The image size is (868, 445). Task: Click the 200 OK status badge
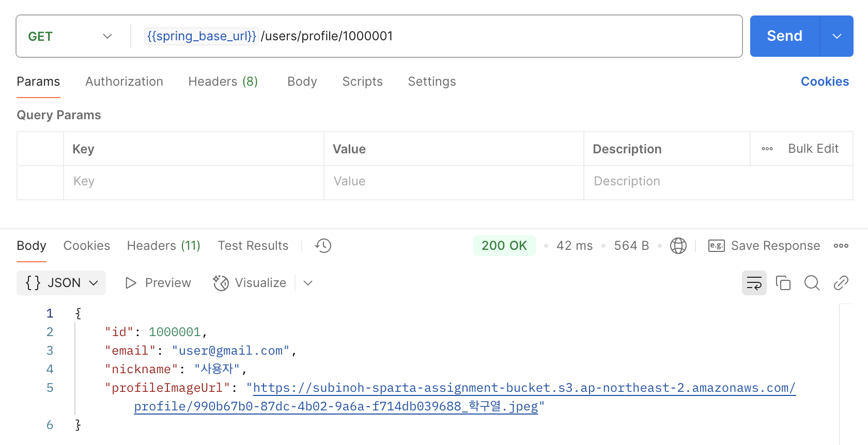click(x=504, y=246)
